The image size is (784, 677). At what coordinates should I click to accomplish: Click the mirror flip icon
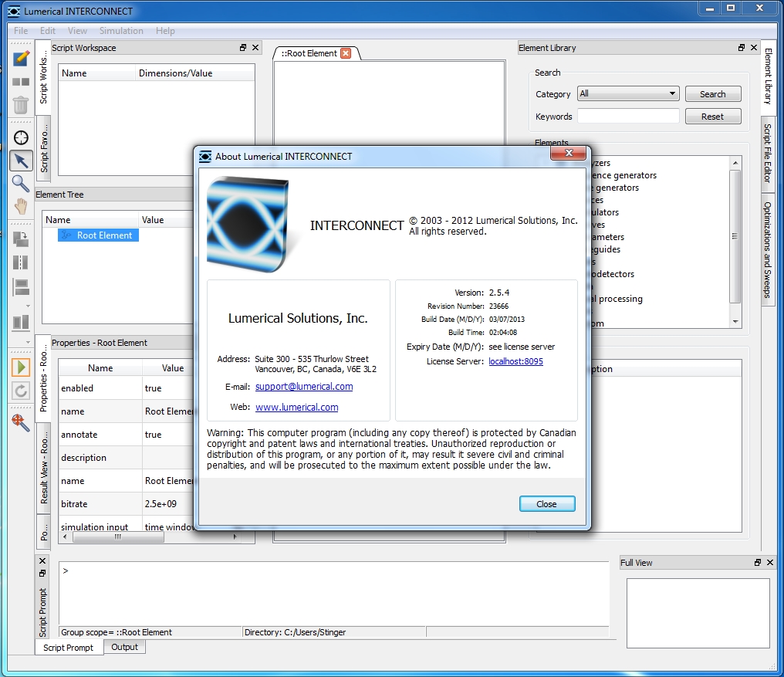coord(21,262)
